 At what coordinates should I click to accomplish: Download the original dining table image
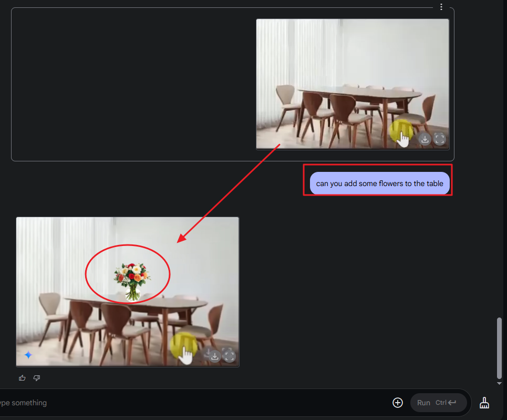pos(425,139)
